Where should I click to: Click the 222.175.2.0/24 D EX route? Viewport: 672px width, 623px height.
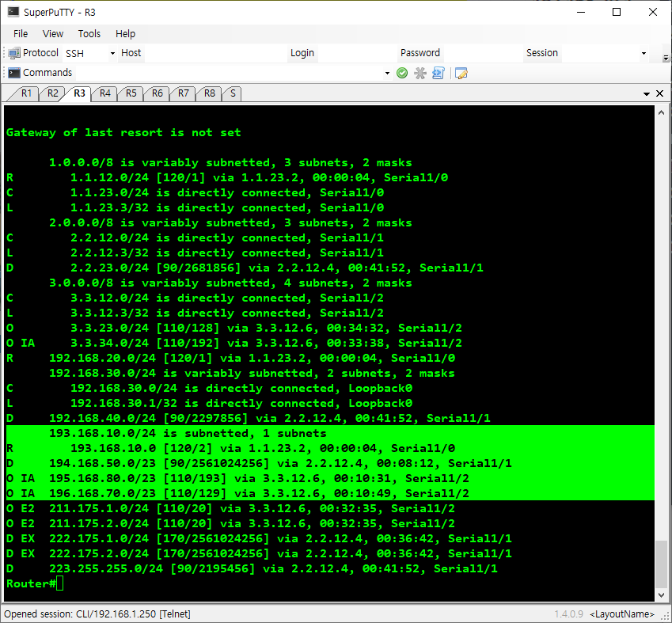[259, 553]
